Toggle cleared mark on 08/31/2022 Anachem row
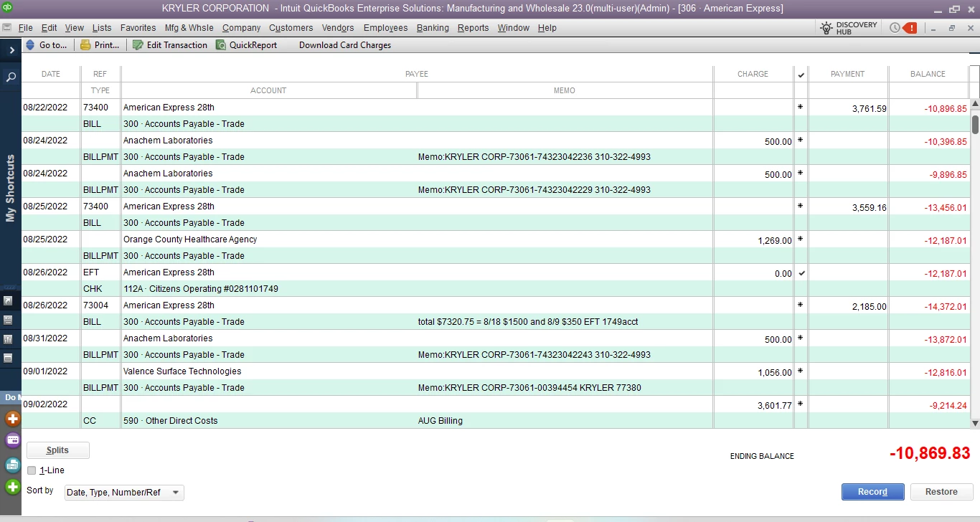Screen dimensions: 980x522 click(x=801, y=338)
